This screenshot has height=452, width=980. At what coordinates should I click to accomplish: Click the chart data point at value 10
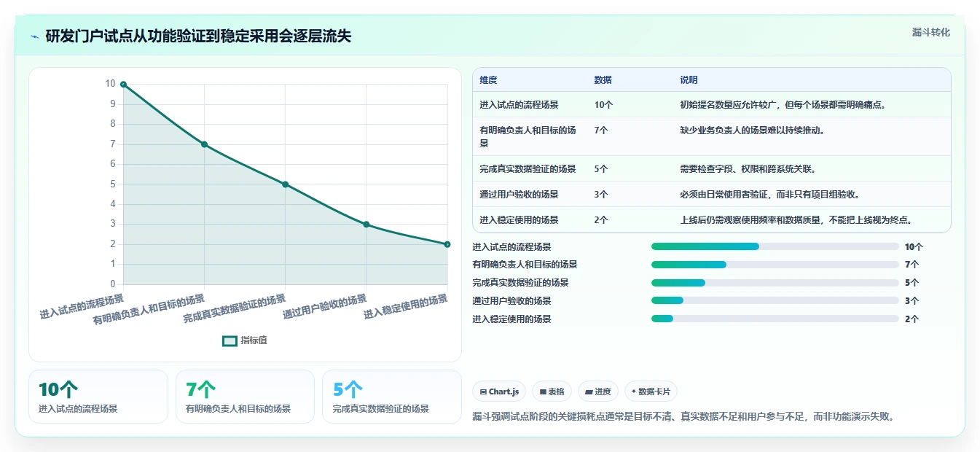click(x=123, y=85)
